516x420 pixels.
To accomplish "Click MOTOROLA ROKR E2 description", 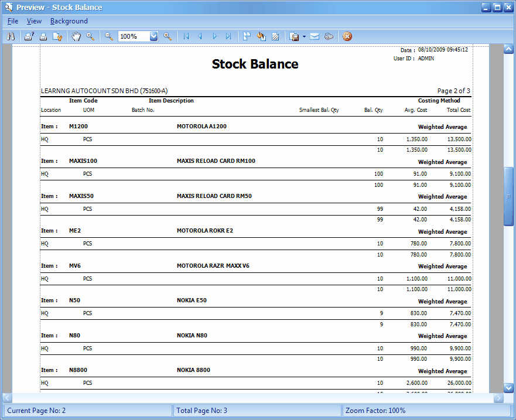I will pyautogui.click(x=204, y=231).
